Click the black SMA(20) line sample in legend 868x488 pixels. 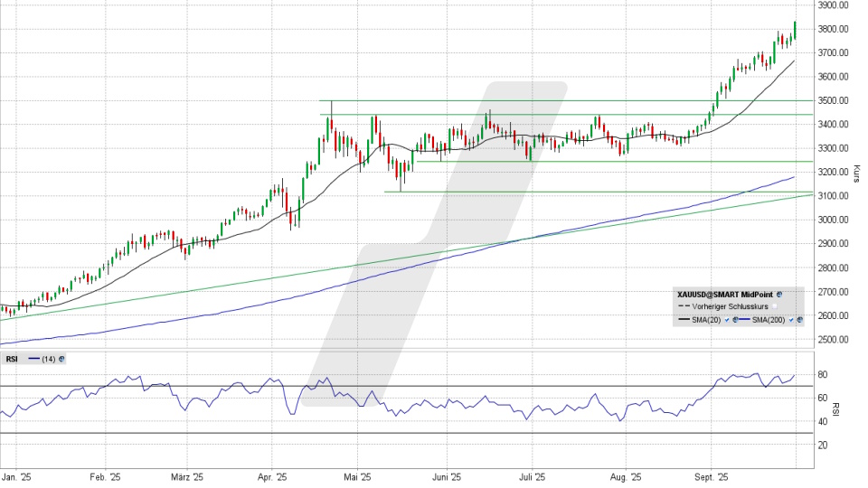685,320
